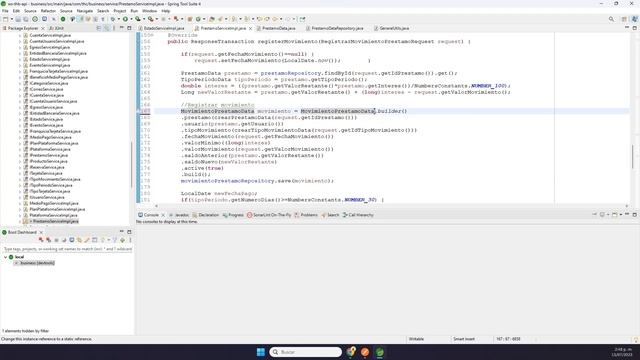The width and height of the screenshot is (640, 360).
Task: Minimize the Package Explorer panel
Action: (x=122, y=28)
